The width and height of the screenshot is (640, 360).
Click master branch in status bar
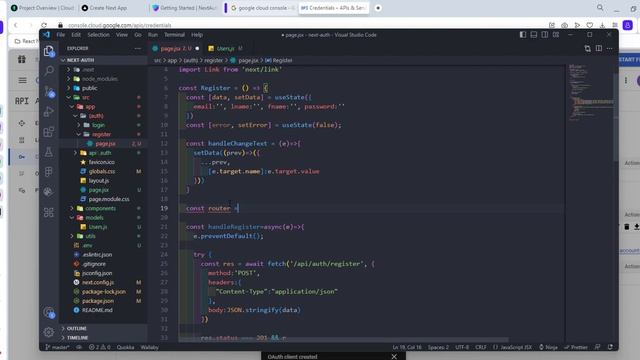[57, 347]
